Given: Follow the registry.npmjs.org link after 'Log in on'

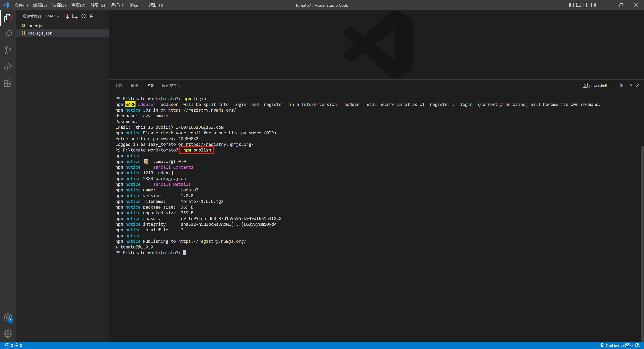Looking at the screenshot, I should [202, 110].
